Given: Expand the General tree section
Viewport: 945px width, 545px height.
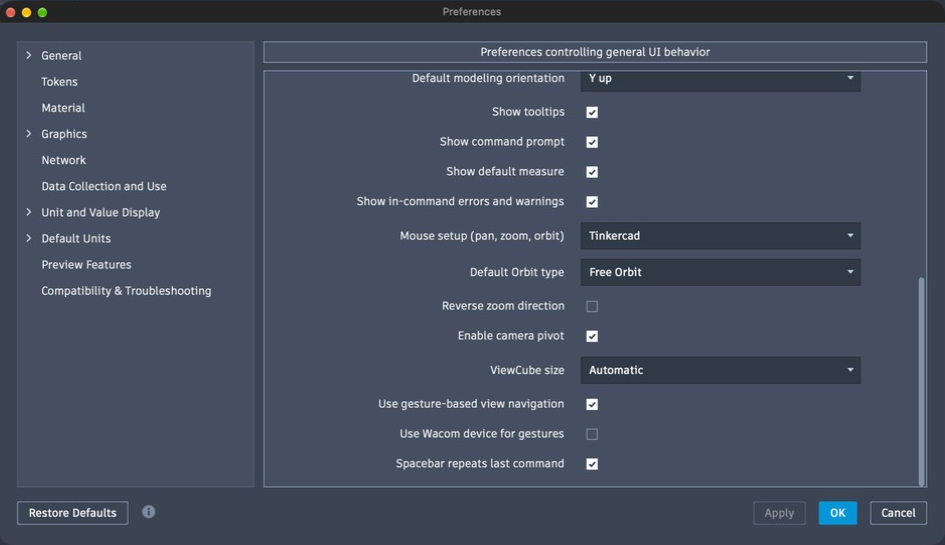Looking at the screenshot, I should pyautogui.click(x=28, y=55).
